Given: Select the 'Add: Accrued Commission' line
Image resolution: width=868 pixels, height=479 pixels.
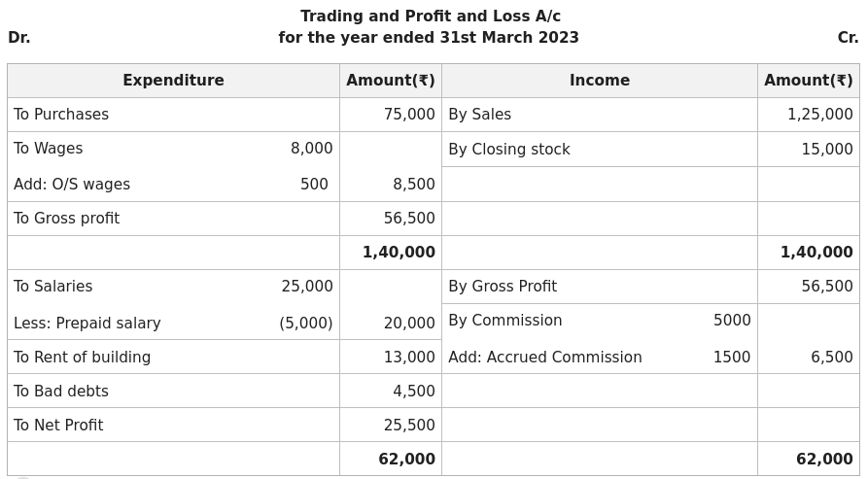Looking at the screenshot, I should tap(544, 358).
